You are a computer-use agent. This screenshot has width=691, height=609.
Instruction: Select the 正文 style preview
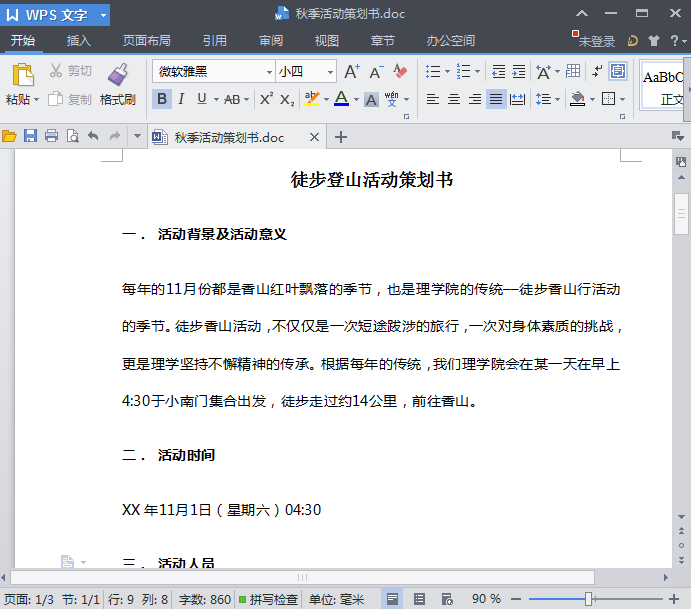coord(663,85)
